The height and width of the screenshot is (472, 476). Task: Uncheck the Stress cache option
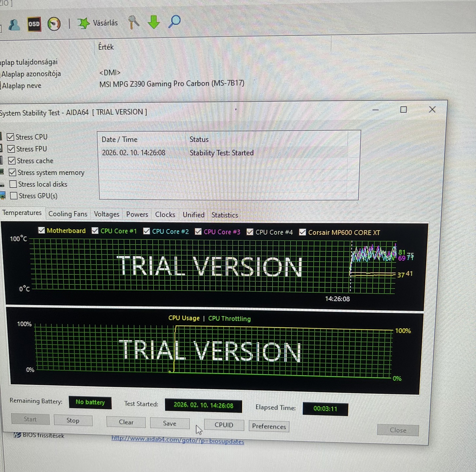[x=12, y=161]
